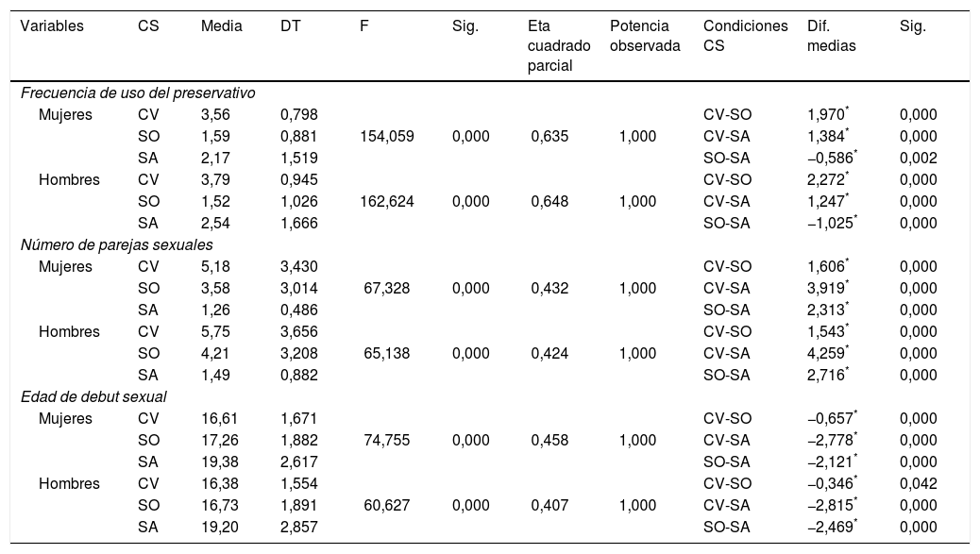The height and width of the screenshot is (554, 980).
Task: Click the F value 154,059
Action: (x=387, y=137)
